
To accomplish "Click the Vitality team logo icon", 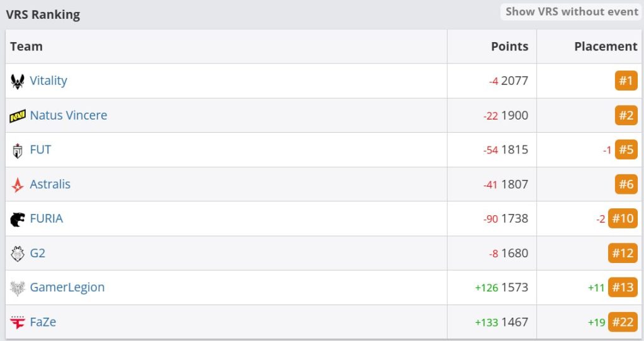I will click(x=17, y=81).
